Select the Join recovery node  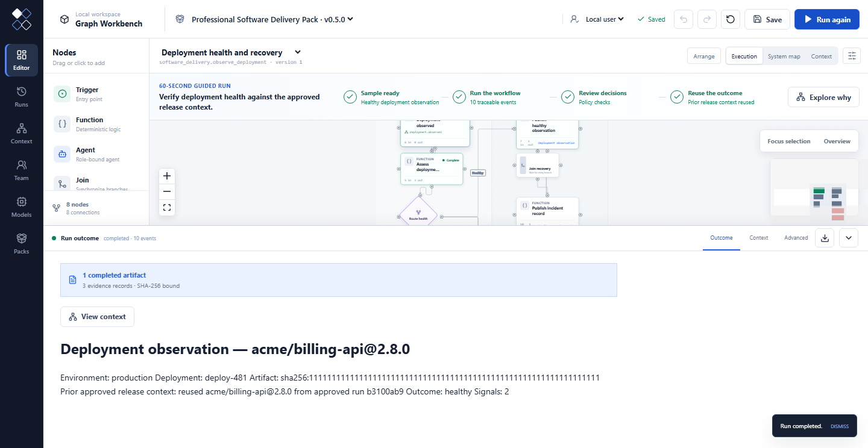(538, 165)
